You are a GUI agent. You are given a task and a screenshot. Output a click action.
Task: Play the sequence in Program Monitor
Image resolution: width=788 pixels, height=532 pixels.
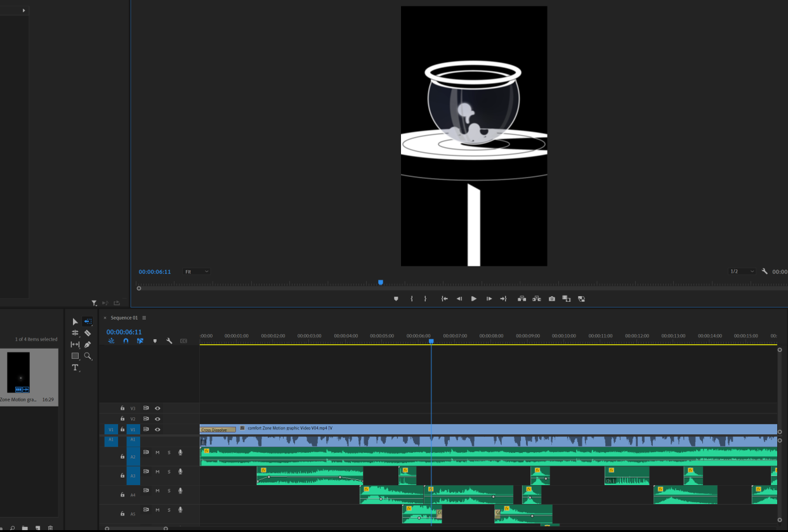[x=474, y=299]
